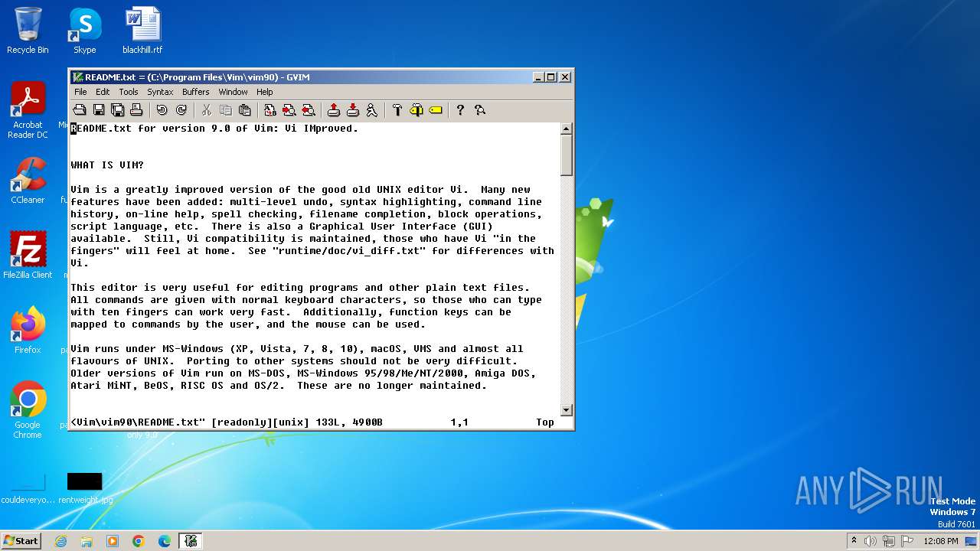
Task: Click the Windows Explorer folder taskbar icon
Action: pyautogui.click(x=87, y=541)
